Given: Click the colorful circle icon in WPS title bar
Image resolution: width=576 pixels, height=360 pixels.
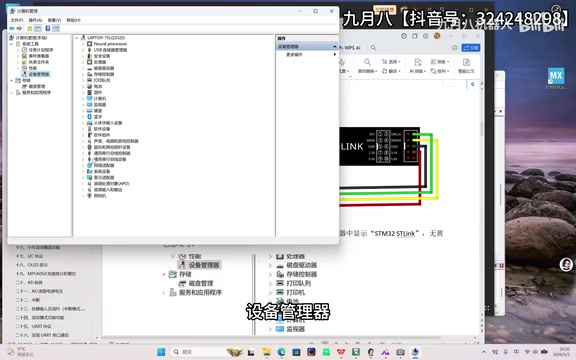Looking at the screenshot, I should [404, 36].
